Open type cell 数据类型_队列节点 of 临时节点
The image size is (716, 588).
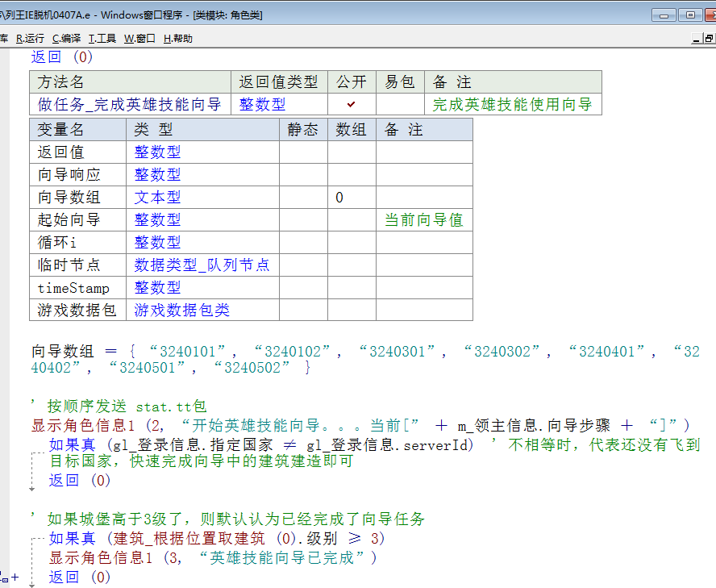(202, 265)
